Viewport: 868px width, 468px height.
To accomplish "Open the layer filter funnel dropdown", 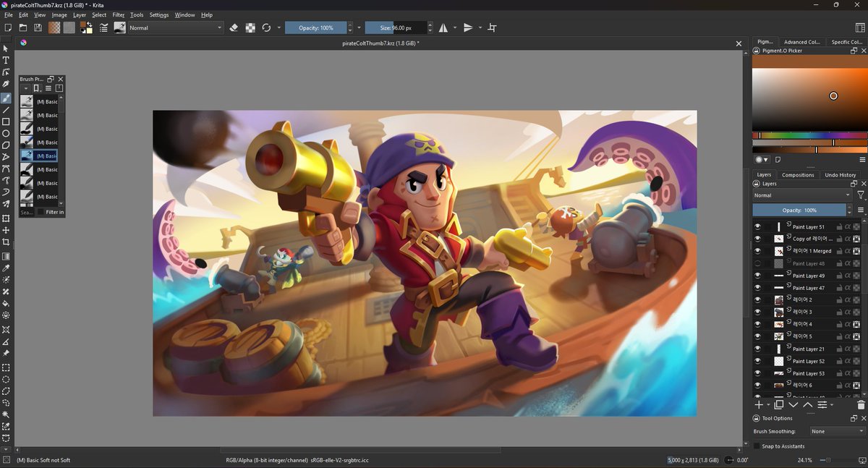I will coord(861,195).
